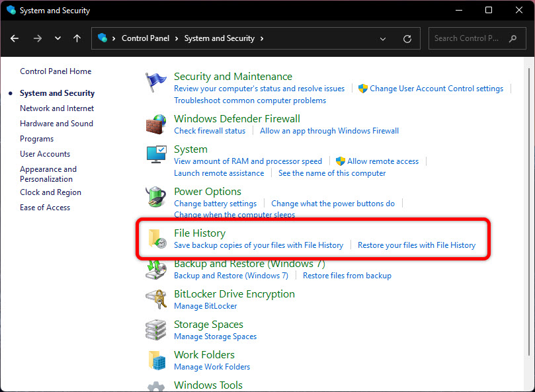The height and width of the screenshot is (392, 535).
Task: Click Restore your files with File History
Action: point(417,245)
